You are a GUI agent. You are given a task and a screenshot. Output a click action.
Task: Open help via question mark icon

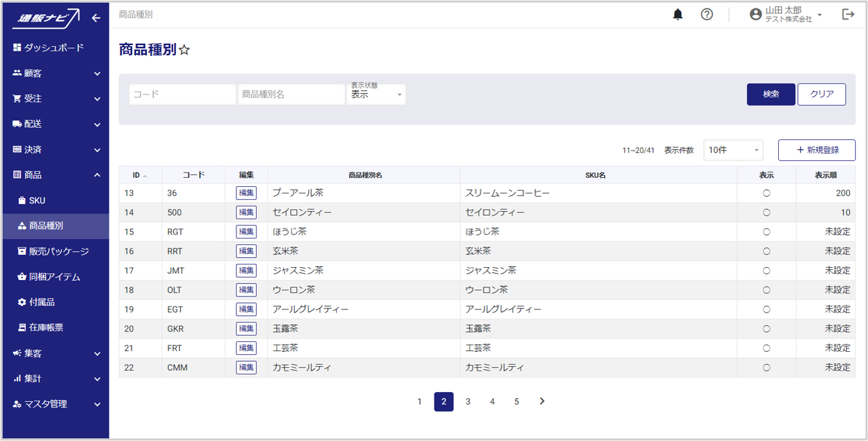click(x=707, y=14)
